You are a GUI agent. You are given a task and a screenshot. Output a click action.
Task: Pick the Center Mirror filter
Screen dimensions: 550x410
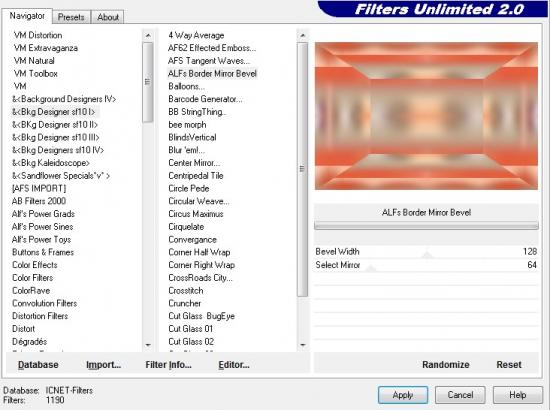pyautogui.click(x=194, y=163)
